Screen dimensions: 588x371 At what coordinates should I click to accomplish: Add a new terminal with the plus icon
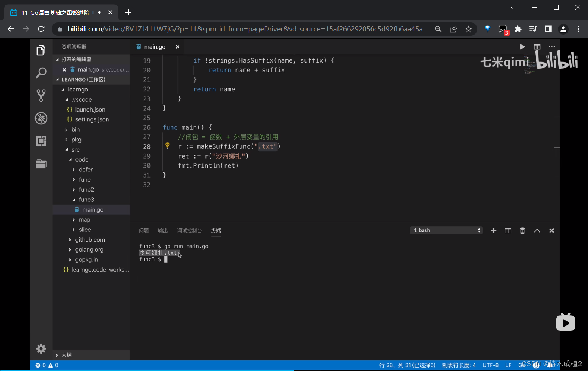coord(494,231)
